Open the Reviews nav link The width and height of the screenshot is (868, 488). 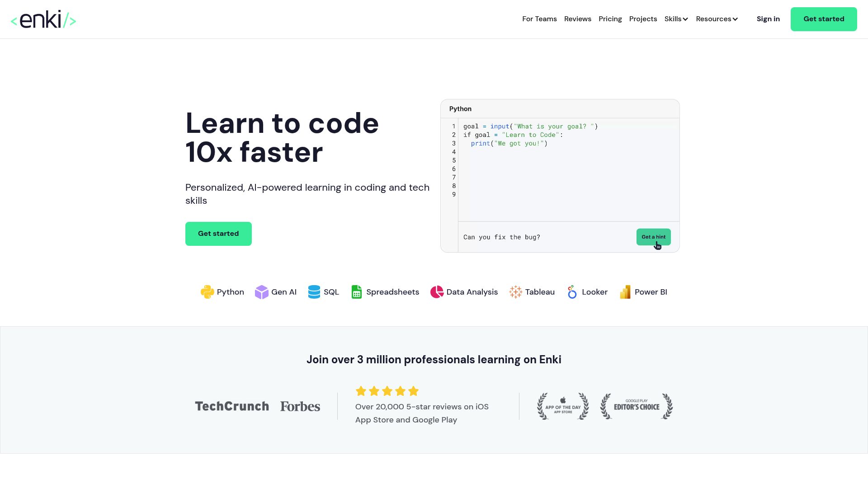[x=577, y=19]
